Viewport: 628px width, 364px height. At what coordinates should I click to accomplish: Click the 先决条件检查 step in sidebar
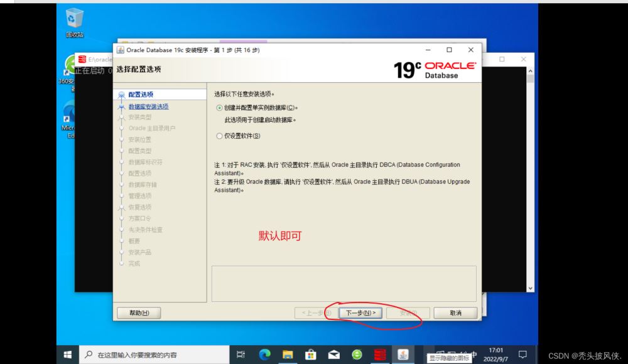pos(146,230)
